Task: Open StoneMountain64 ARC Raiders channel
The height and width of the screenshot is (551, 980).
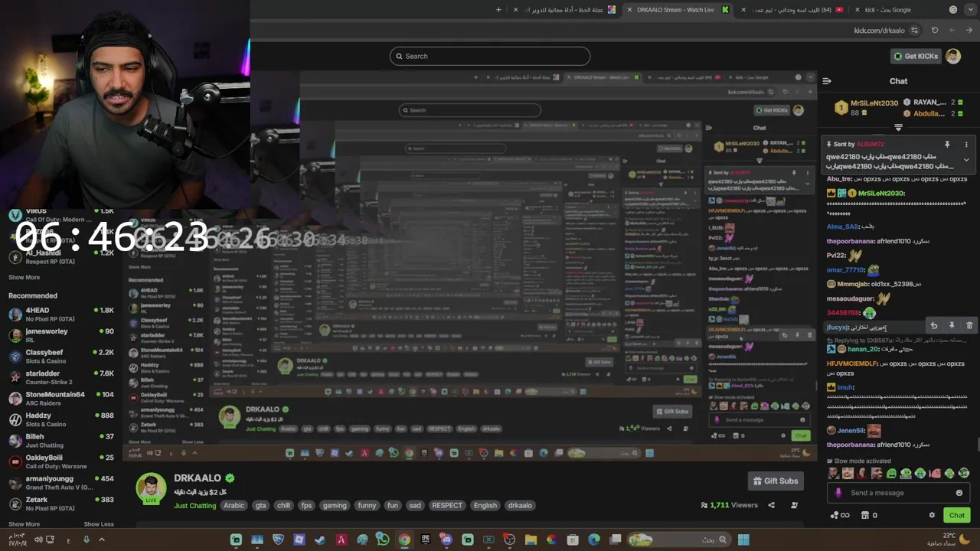Action: 61,399
